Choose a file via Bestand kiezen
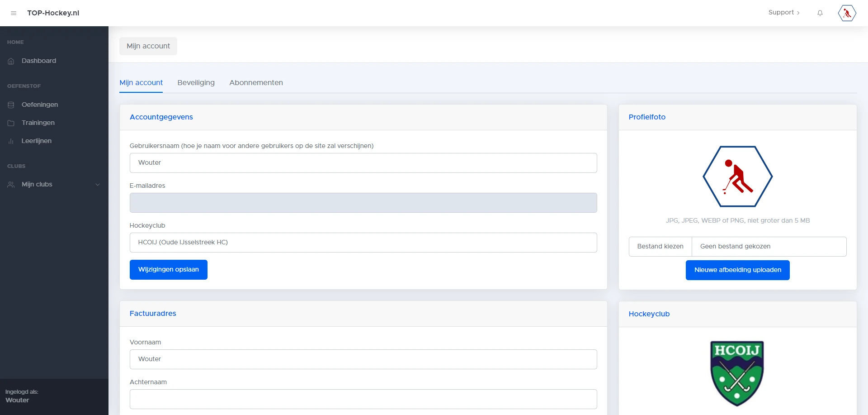Screen dimensions: 868x415 tap(660, 246)
